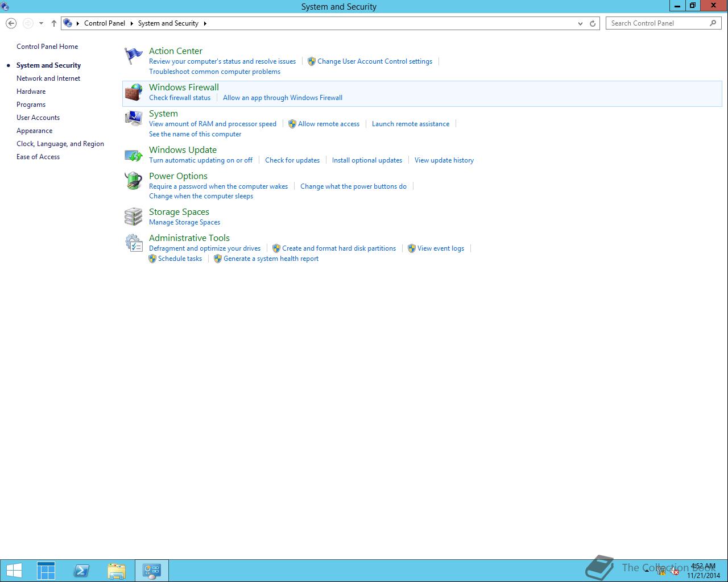The height and width of the screenshot is (582, 728).
Task: Expand the Control Panel breadcrumb arrow
Action: click(x=131, y=23)
